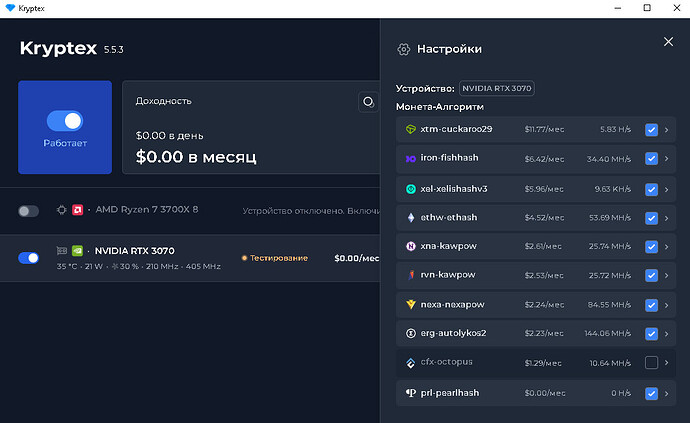Expand the rvn-kawpow row chevron
The height and width of the screenshot is (423, 690).
[x=667, y=276]
